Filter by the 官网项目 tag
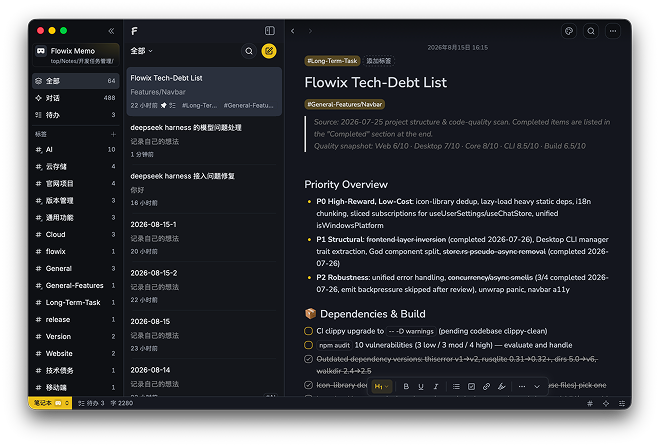Viewport: 660px width, 447px height. click(x=76, y=184)
